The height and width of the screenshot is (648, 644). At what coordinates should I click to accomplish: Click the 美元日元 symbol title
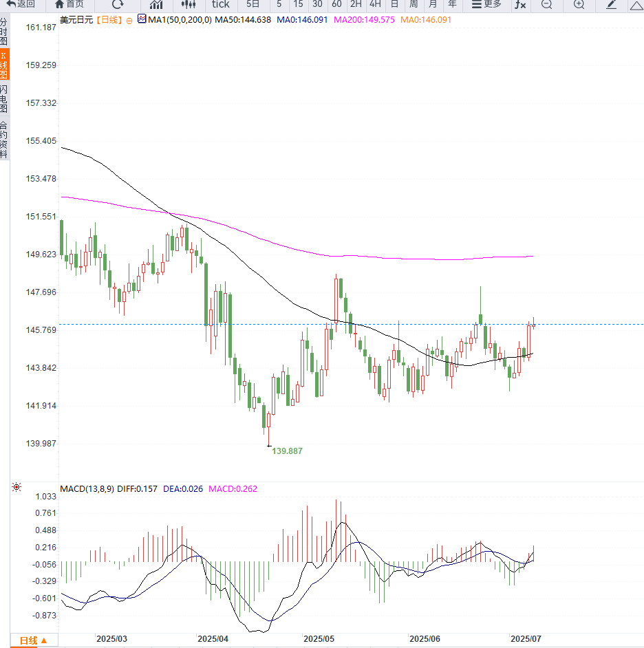point(76,20)
